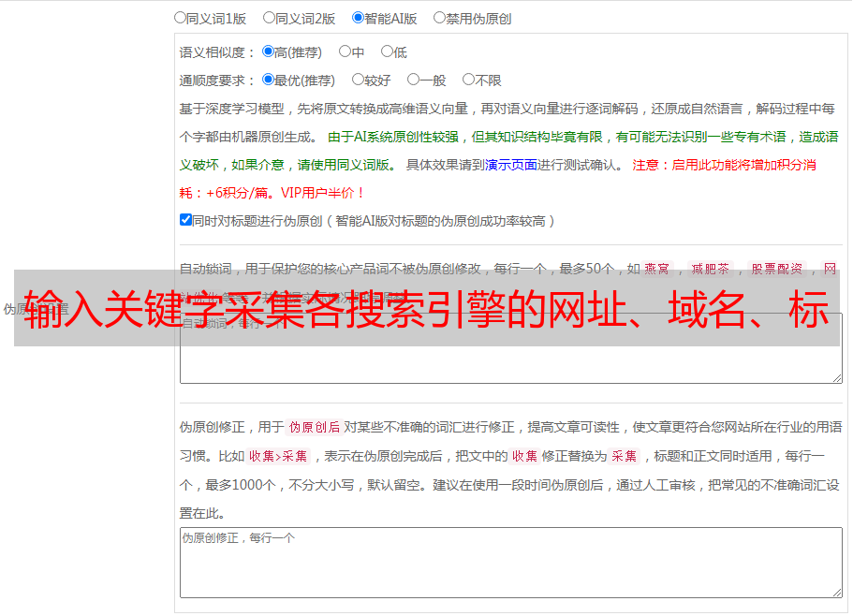Select the 同义词1版 radio option

click(180, 18)
